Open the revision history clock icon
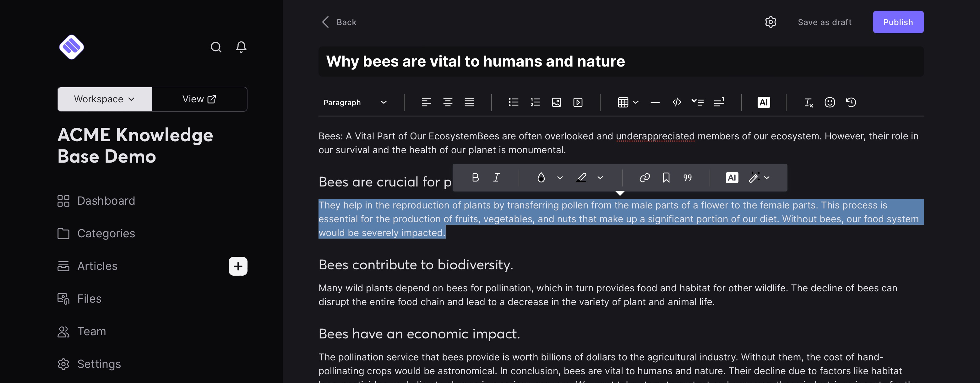Screen dimensions: 980x383 pos(851,102)
